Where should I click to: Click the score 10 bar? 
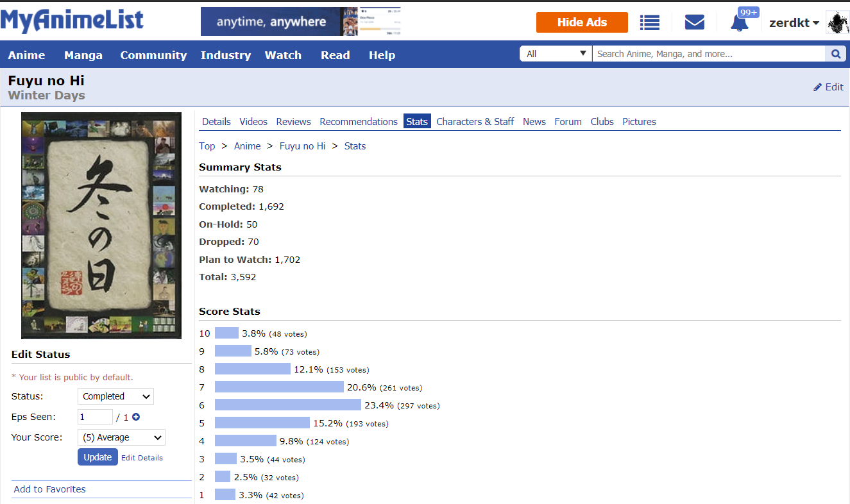tap(226, 333)
